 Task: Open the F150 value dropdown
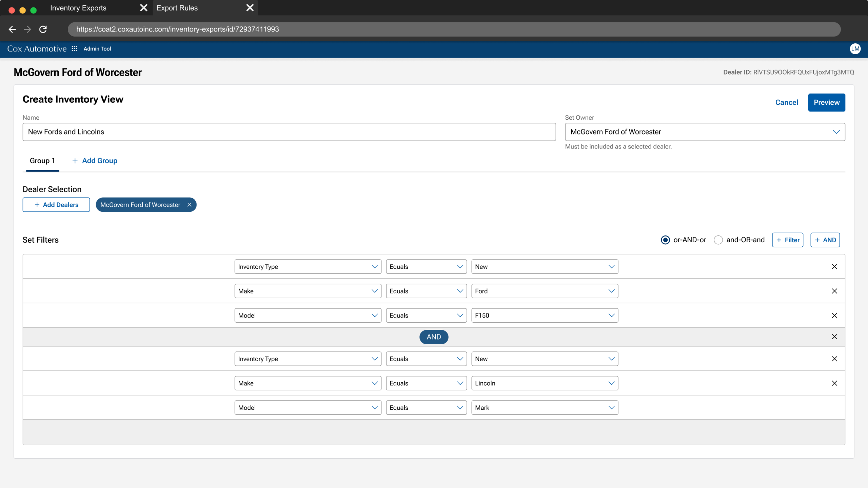click(x=545, y=316)
